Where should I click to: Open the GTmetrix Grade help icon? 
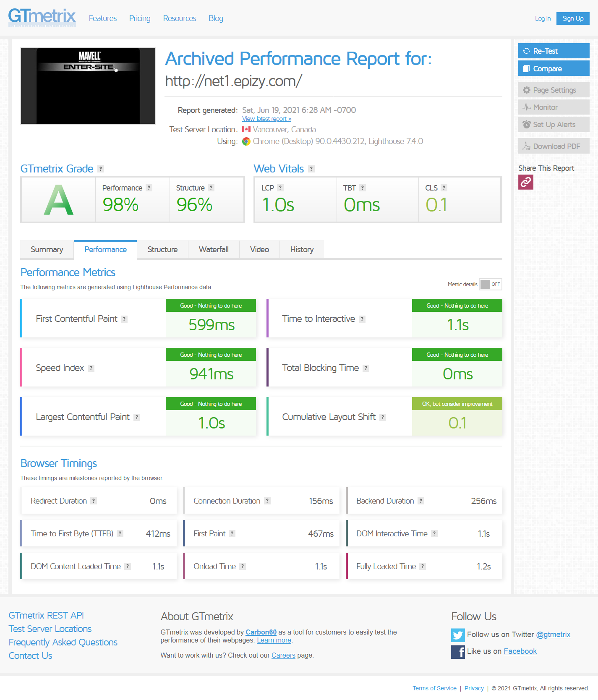101,169
